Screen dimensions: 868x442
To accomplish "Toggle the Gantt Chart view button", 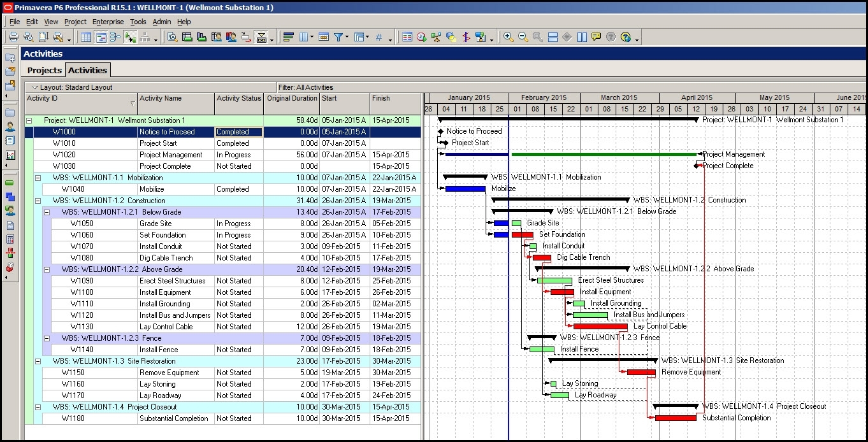I will pyautogui.click(x=101, y=37).
